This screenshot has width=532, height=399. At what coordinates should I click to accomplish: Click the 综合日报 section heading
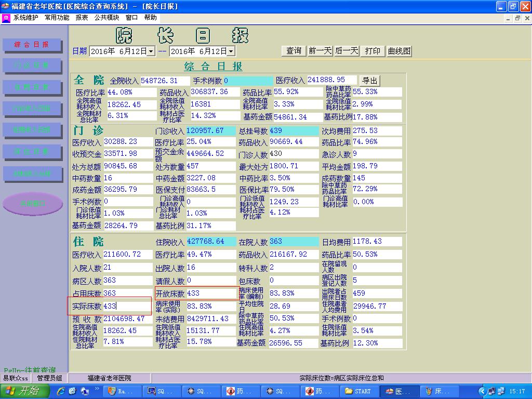213,66
